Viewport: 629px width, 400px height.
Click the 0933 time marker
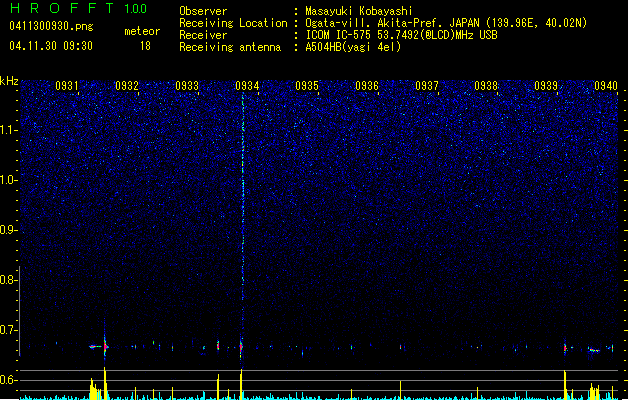(x=187, y=86)
